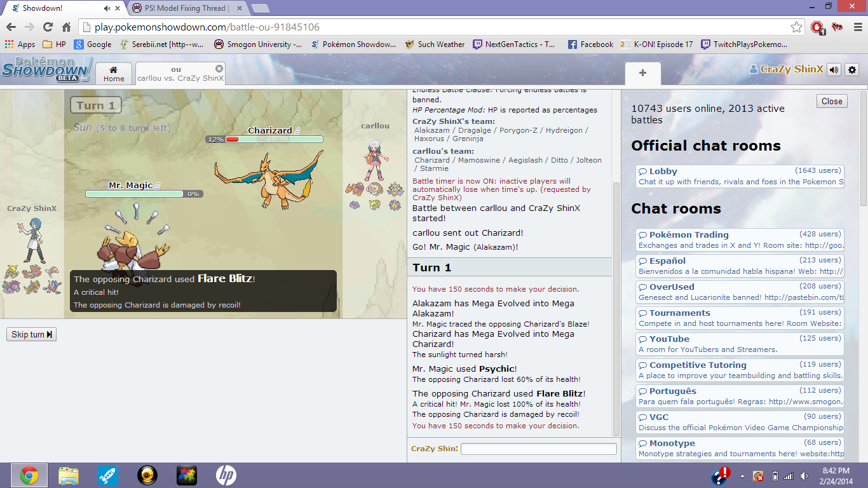Click tab audio speaker indicator on Showdown tab
868x488 pixels.
107,8
